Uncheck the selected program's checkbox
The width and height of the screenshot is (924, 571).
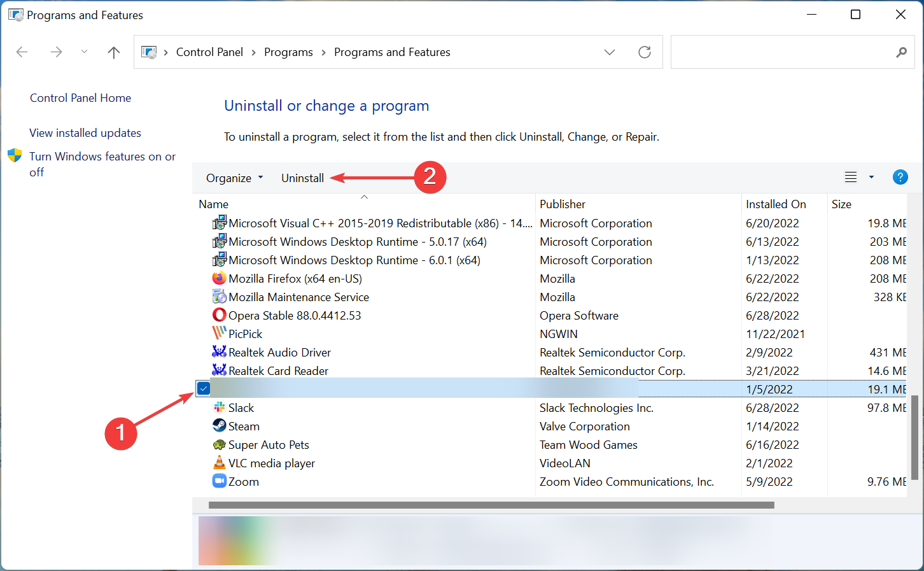tap(203, 388)
